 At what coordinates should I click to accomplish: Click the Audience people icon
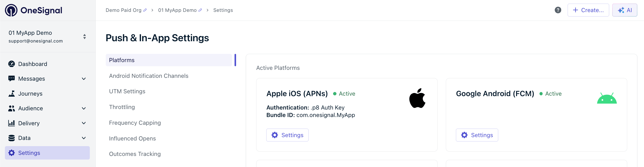12,108
